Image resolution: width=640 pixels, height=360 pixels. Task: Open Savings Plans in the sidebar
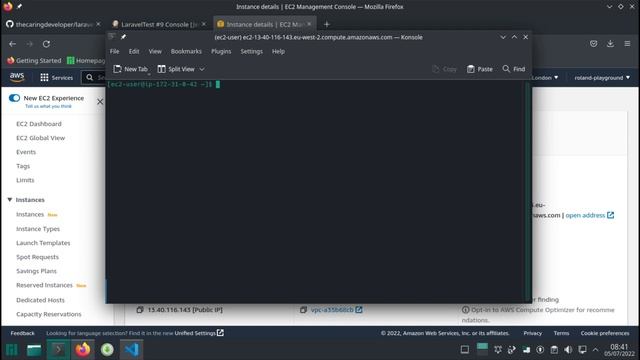[36, 271]
